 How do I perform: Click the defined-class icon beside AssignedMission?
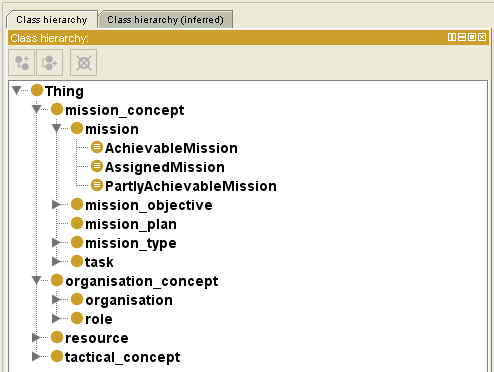click(x=97, y=166)
